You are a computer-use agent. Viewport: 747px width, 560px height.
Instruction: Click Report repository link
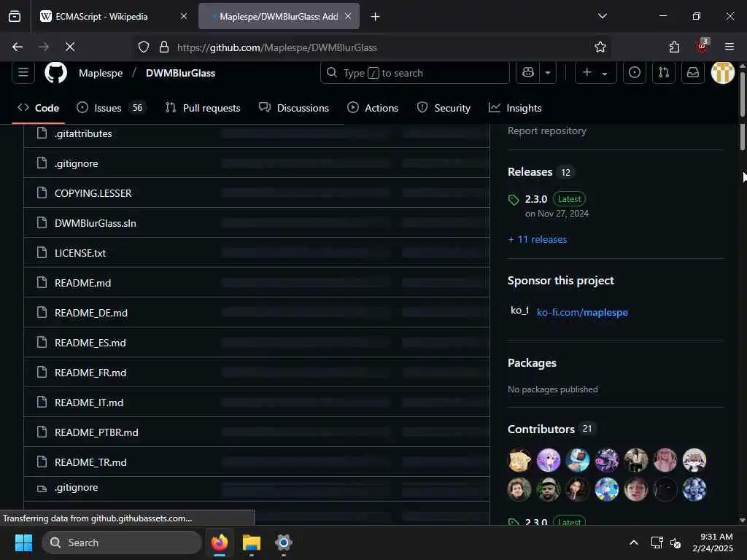point(547,131)
